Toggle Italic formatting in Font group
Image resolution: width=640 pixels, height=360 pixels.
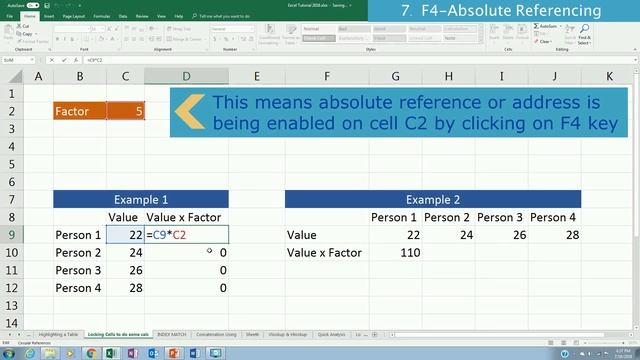tap(64, 39)
